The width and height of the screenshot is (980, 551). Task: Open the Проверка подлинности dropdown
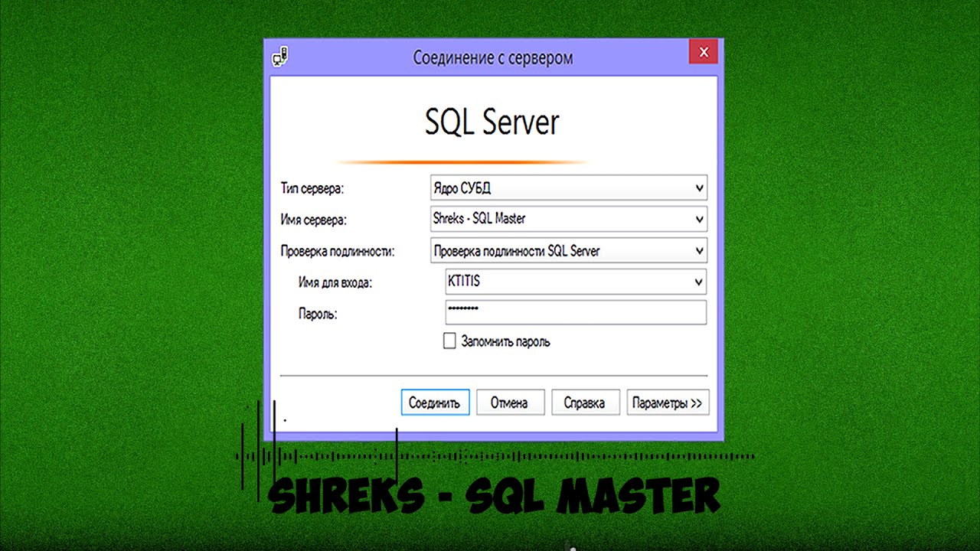point(569,251)
